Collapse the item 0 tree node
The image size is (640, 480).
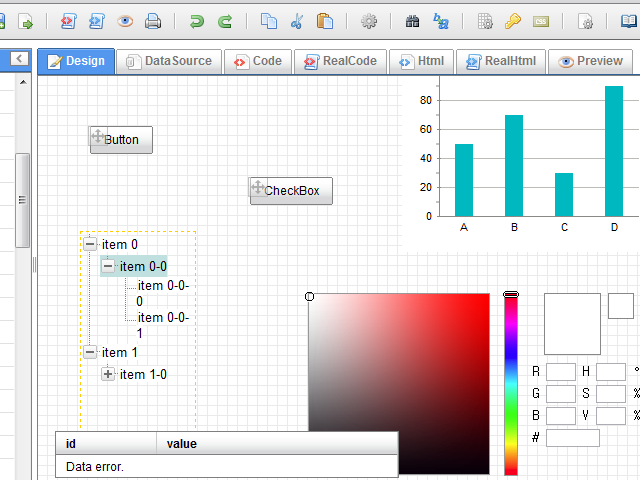(x=90, y=244)
